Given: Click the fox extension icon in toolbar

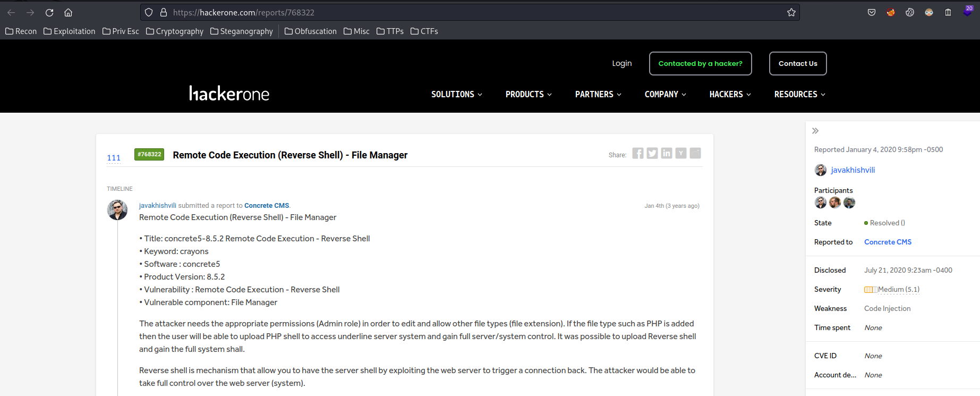Looking at the screenshot, I should [x=891, y=12].
